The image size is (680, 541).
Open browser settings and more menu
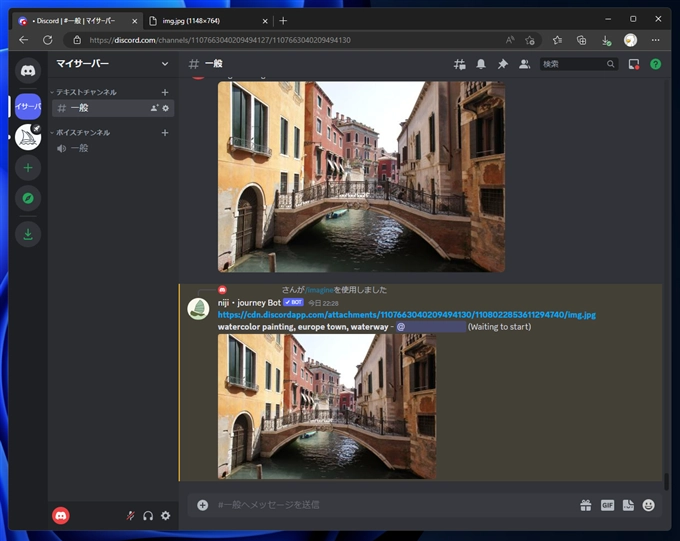point(655,40)
